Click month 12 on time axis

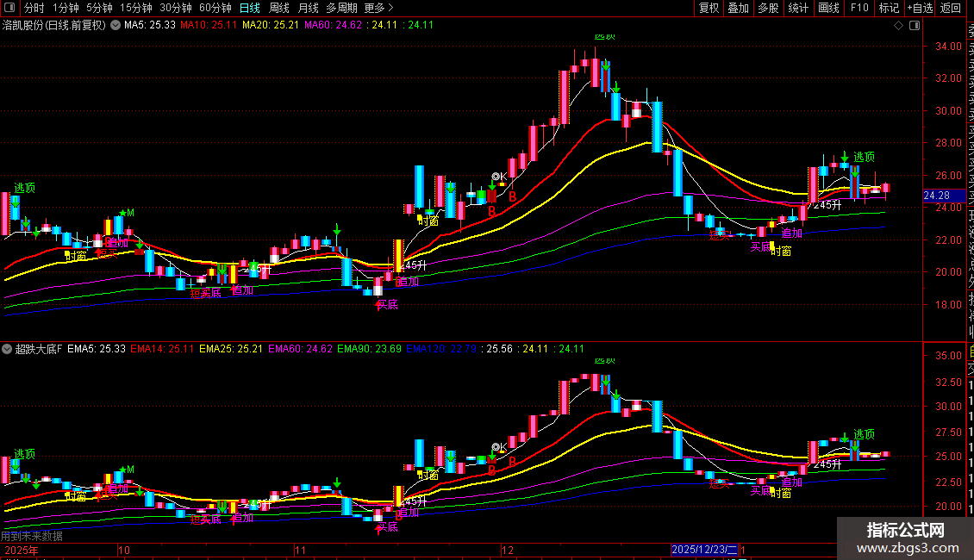click(508, 550)
